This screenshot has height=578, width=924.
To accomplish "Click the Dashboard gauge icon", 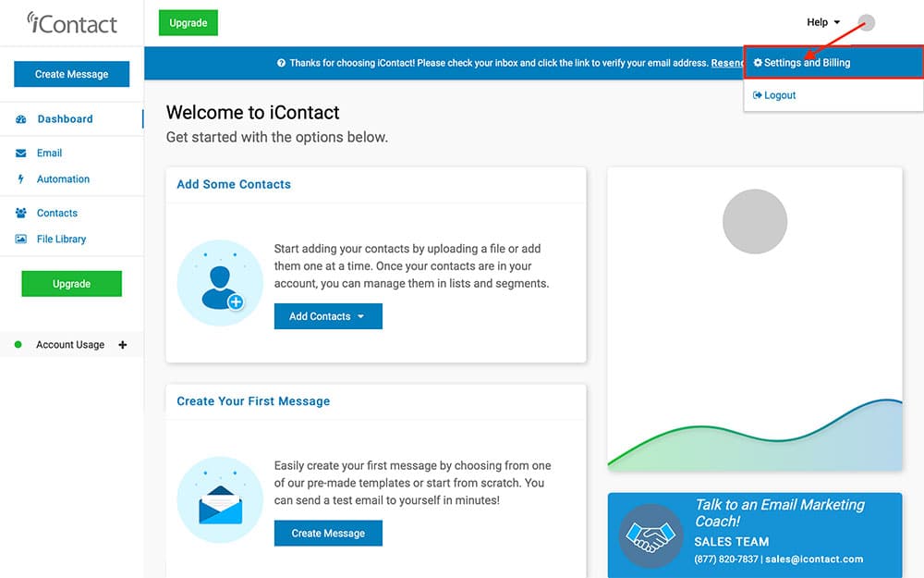I will (x=21, y=119).
